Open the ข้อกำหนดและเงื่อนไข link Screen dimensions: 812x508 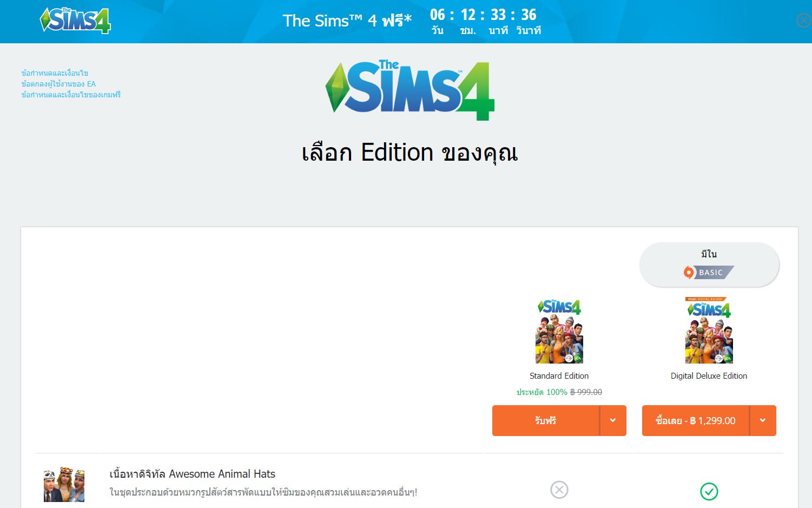[x=55, y=73]
